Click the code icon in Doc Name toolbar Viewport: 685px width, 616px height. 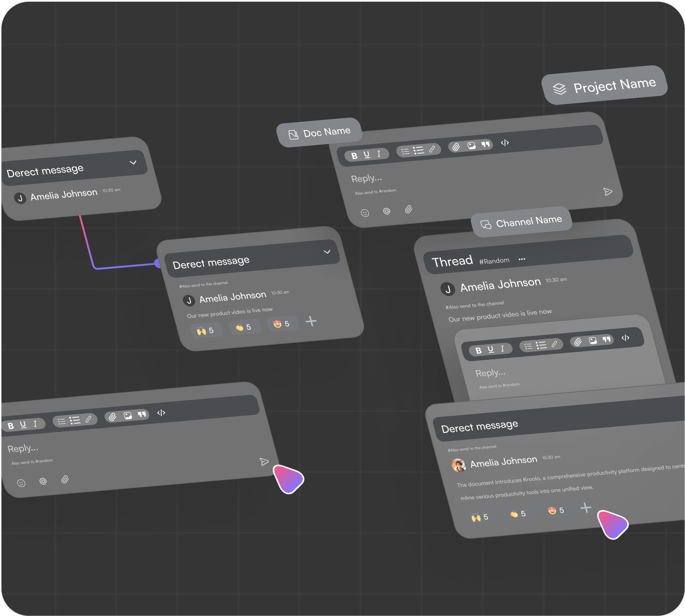click(505, 143)
